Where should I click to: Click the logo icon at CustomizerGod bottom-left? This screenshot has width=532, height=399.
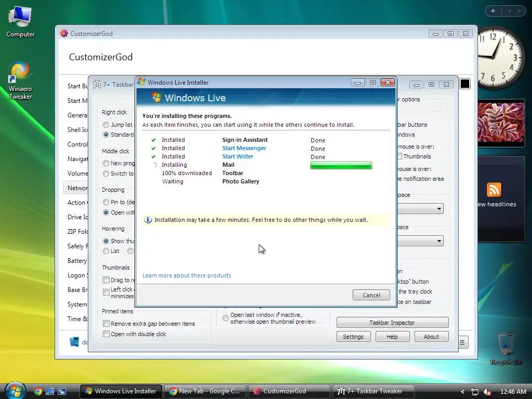[x=74, y=342]
